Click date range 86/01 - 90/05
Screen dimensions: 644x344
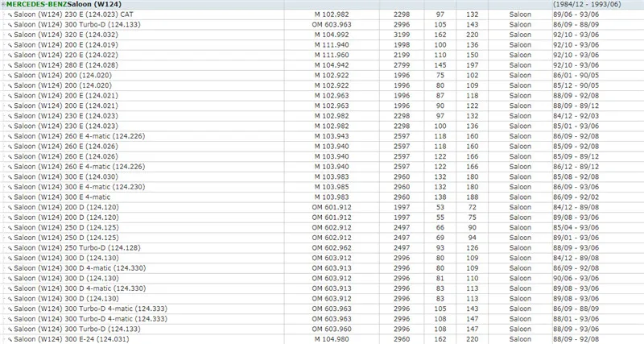point(576,76)
